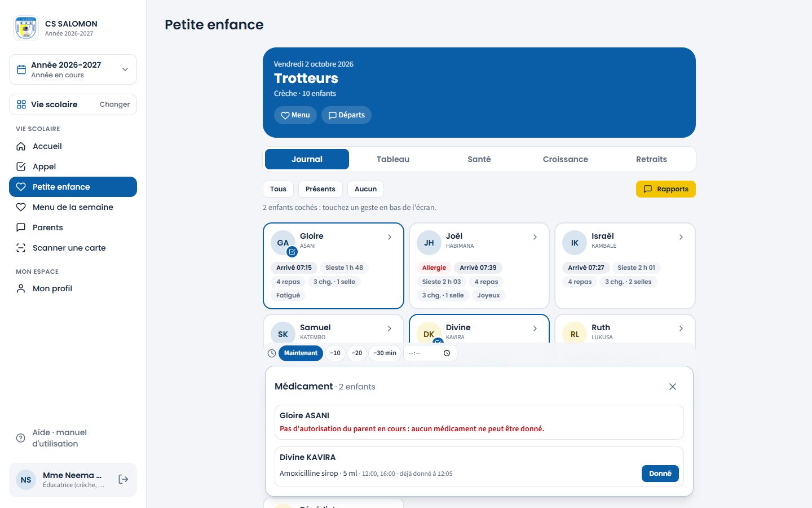Open Scanner une carte icon
812x508 pixels.
pyautogui.click(x=21, y=248)
